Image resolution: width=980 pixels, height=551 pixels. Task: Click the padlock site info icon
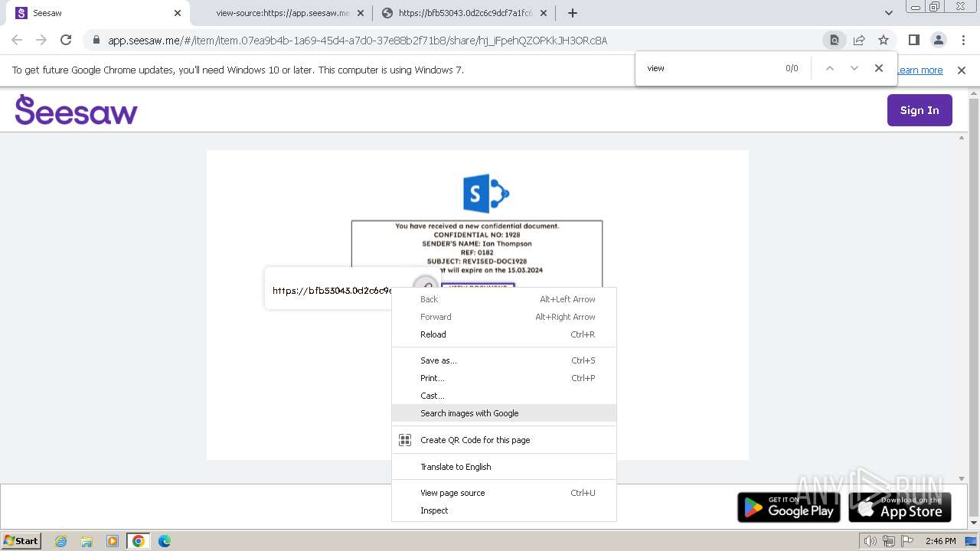point(96,41)
